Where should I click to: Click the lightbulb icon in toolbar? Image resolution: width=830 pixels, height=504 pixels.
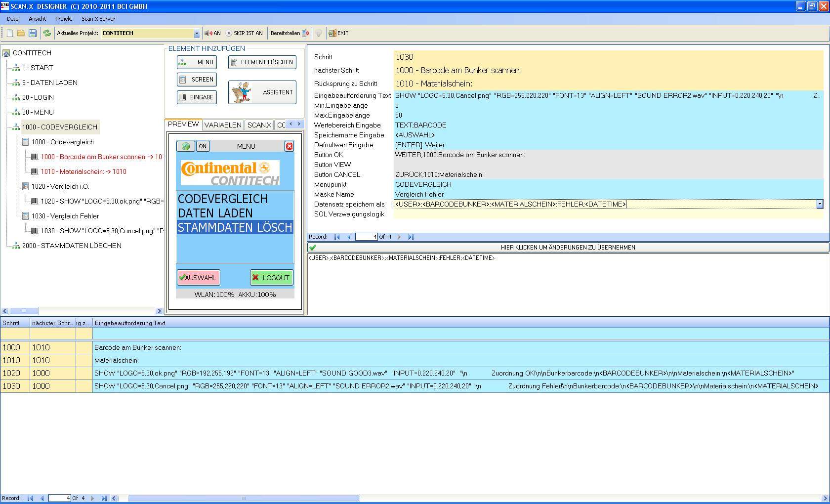(319, 33)
